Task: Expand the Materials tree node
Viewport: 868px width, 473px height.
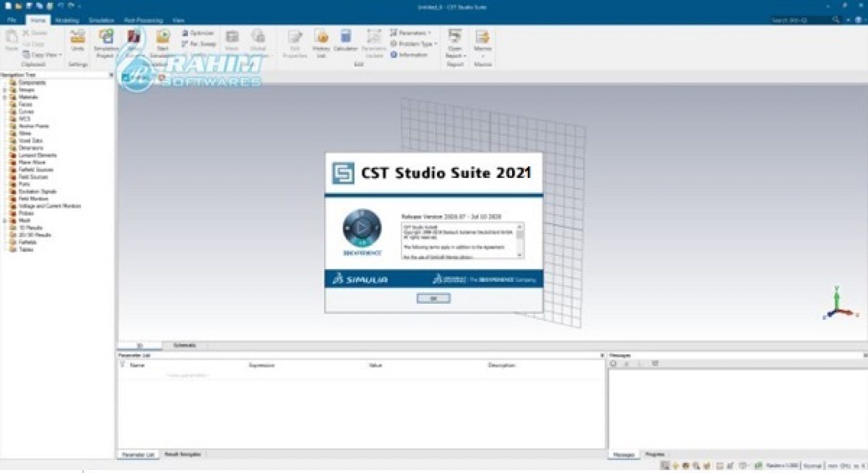Action: pos(5,97)
